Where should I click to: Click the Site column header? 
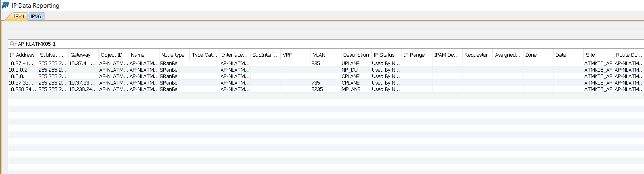tap(590, 55)
